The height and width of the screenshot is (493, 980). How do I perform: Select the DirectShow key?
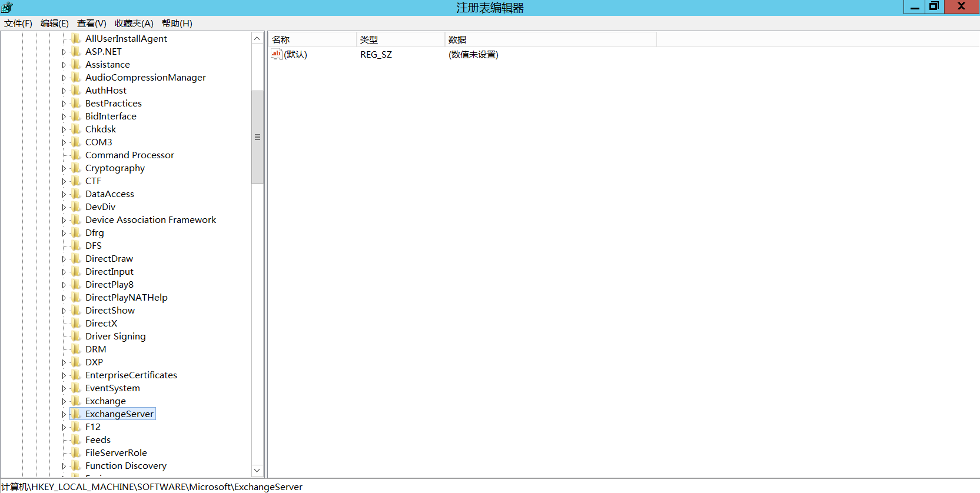pos(110,311)
